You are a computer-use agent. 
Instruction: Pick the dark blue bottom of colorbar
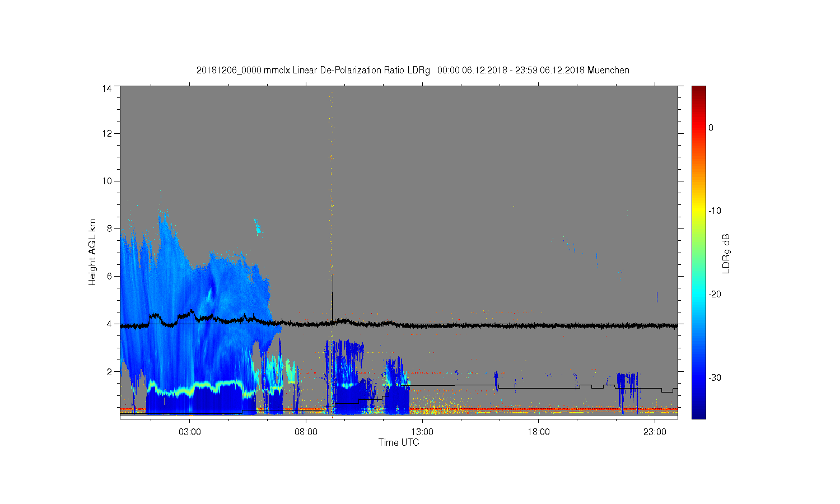tap(698, 413)
